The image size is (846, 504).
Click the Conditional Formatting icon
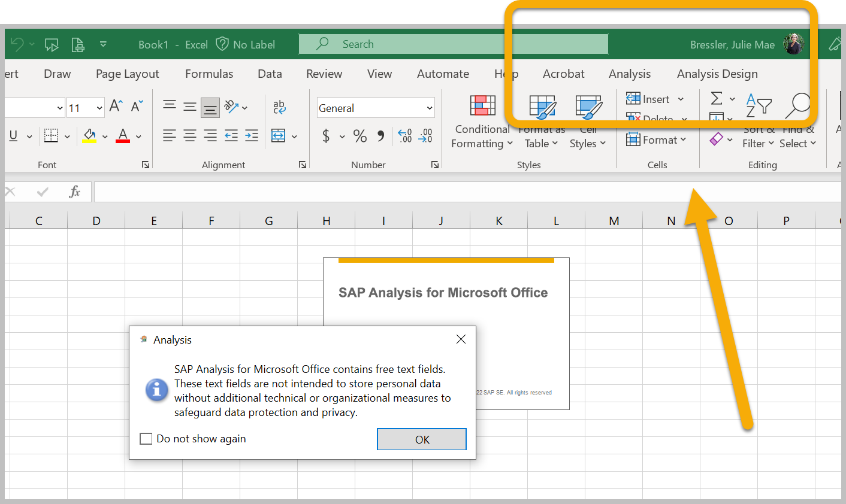[482, 106]
